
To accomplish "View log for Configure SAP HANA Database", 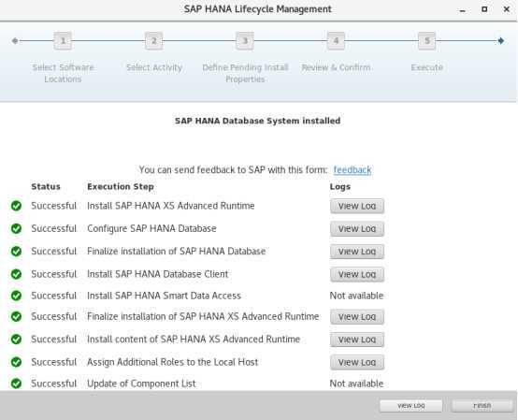I will point(357,228).
